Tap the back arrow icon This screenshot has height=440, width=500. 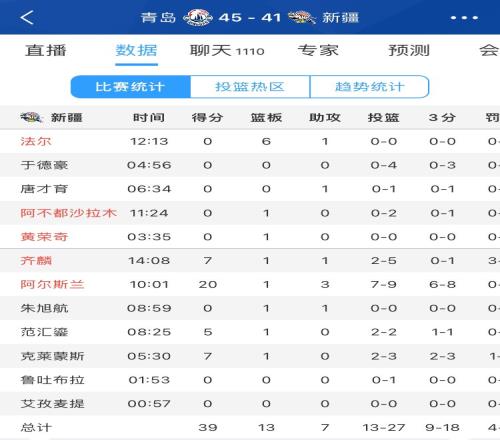[27, 18]
